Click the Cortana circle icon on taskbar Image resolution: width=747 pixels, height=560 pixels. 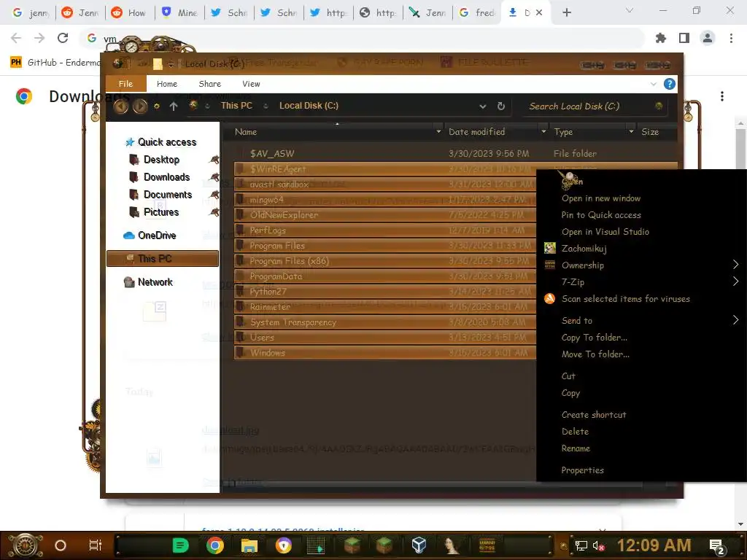click(61, 545)
